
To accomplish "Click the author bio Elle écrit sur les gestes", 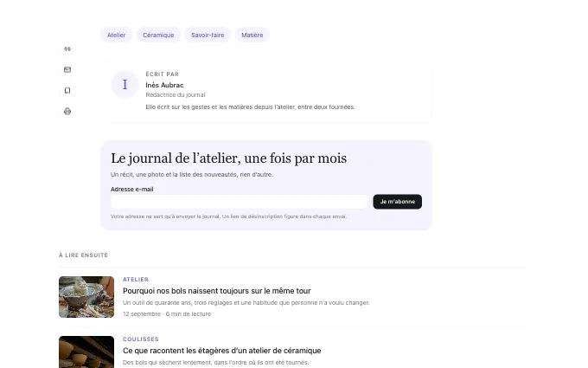I will [x=250, y=107].
